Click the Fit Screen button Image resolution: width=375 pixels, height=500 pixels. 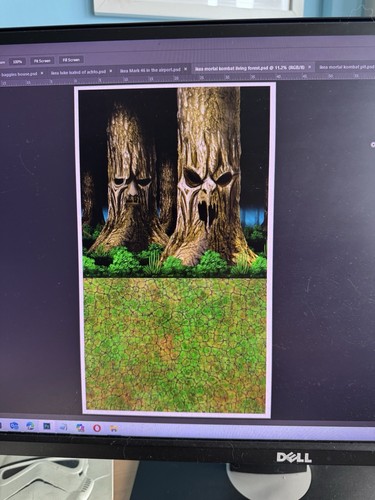coord(42,61)
